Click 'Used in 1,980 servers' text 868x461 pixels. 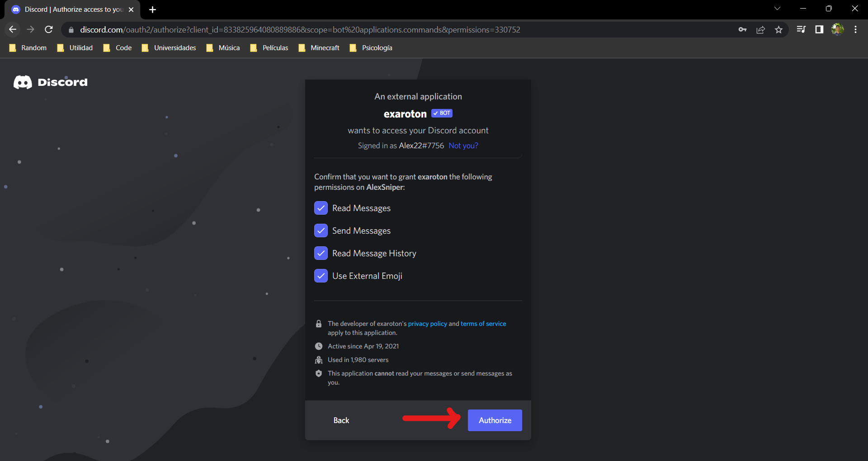(358, 360)
